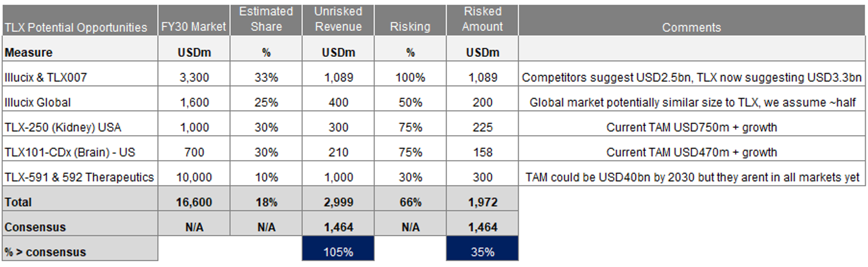The image size is (868, 267).
Task: Click the Estimated Share column header
Action: tap(266, 19)
